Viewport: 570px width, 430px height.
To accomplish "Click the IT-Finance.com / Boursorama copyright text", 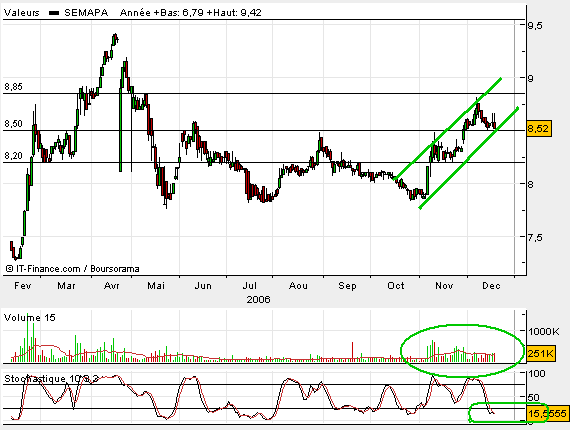I will pos(72,269).
